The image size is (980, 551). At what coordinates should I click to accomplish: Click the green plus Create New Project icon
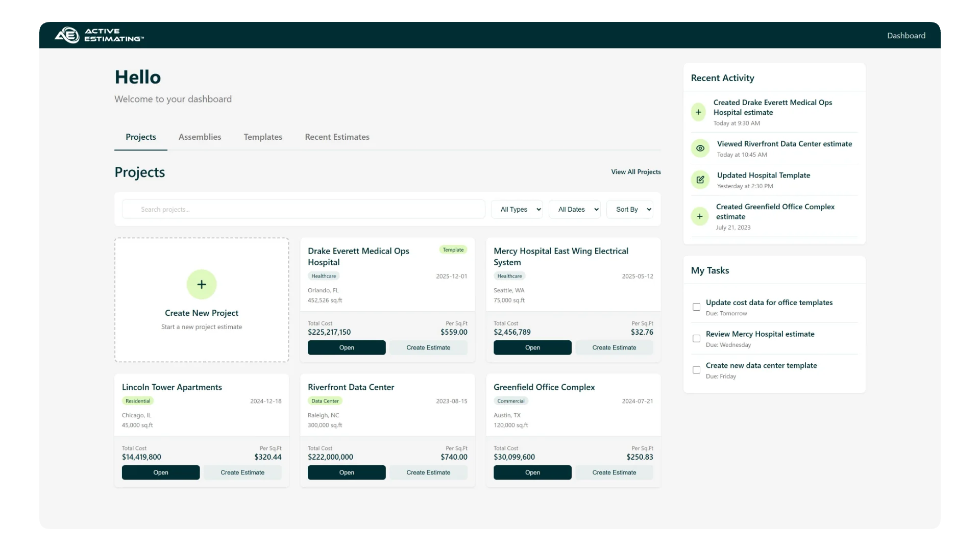point(202,284)
